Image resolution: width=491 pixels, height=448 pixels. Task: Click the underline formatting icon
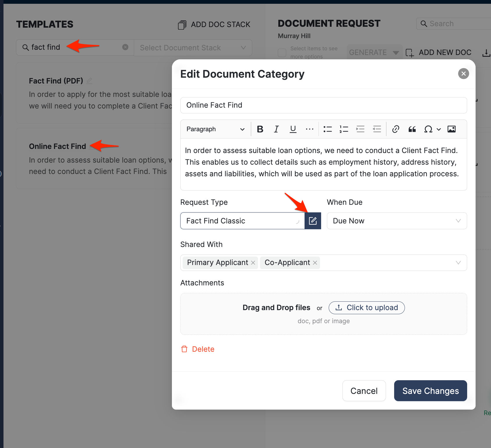pos(293,129)
